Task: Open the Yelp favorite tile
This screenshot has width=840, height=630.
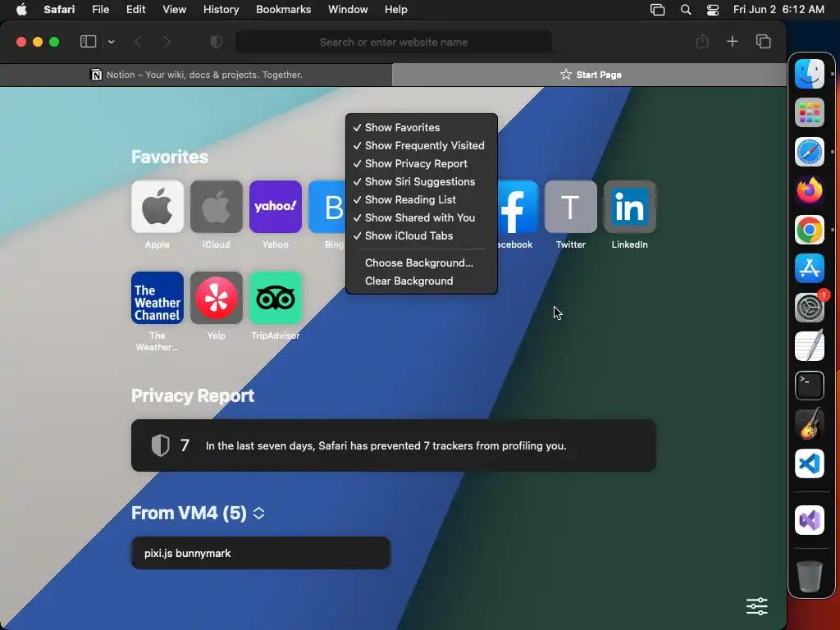Action: pos(217,298)
